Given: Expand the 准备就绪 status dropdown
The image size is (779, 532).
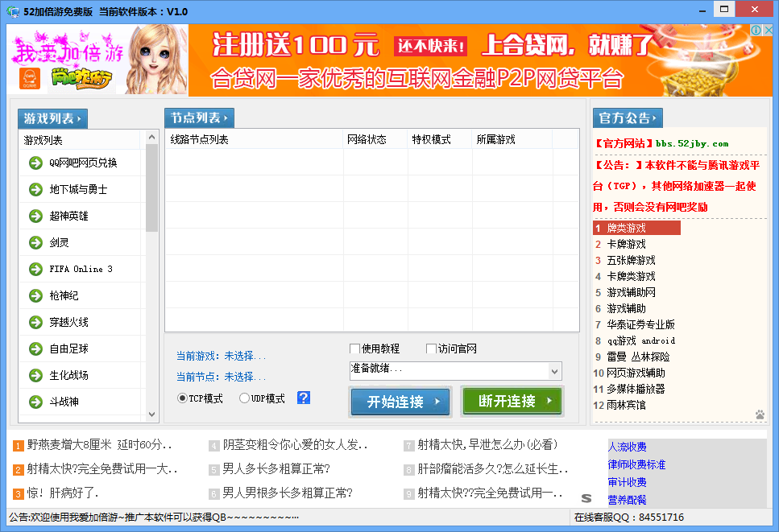Looking at the screenshot, I should coord(554,371).
